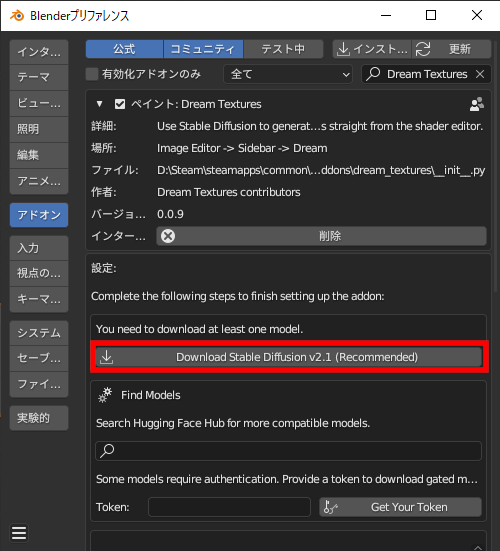Clear the Dream Textures search with X
The image size is (500, 551).
(x=480, y=74)
